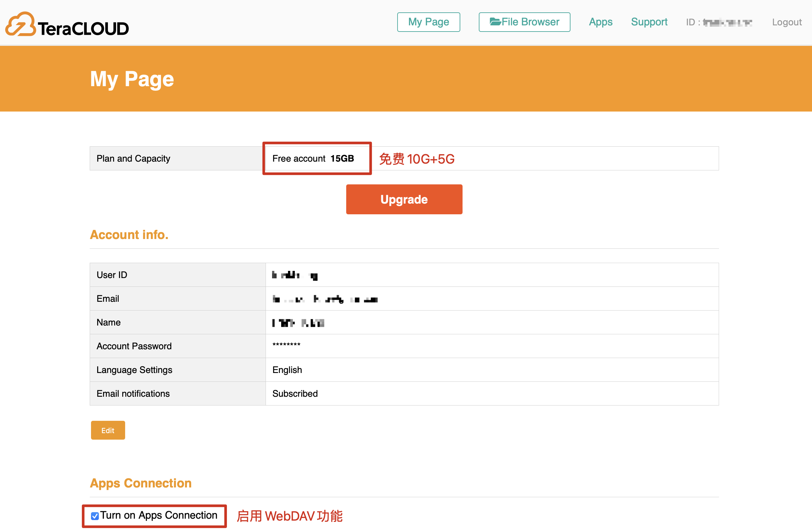Click the File Browser navigation button
Screen dimensions: 812x532
click(x=524, y=21)
